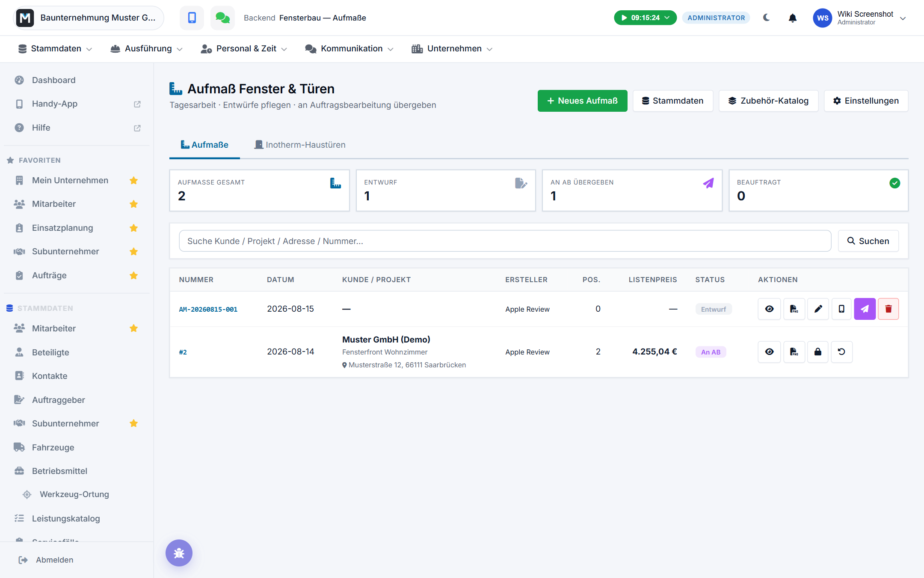Send AM-20260815-001 to AB with purple plane button
Image resolution: width=924 pixels, height=578 pixels.
tap(865, 309)
